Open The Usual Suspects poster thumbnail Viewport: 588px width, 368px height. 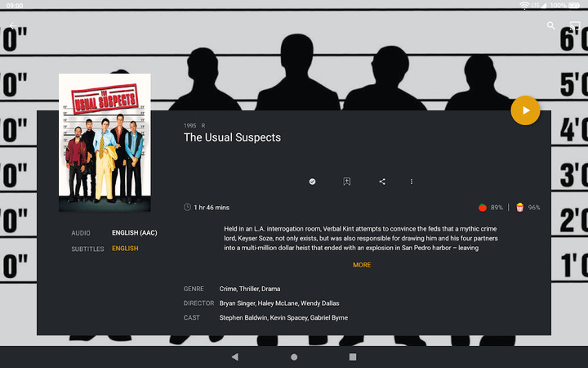coord(105,142)
